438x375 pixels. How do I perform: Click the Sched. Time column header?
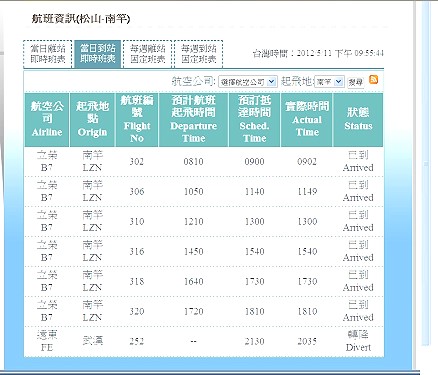point(254,120)
